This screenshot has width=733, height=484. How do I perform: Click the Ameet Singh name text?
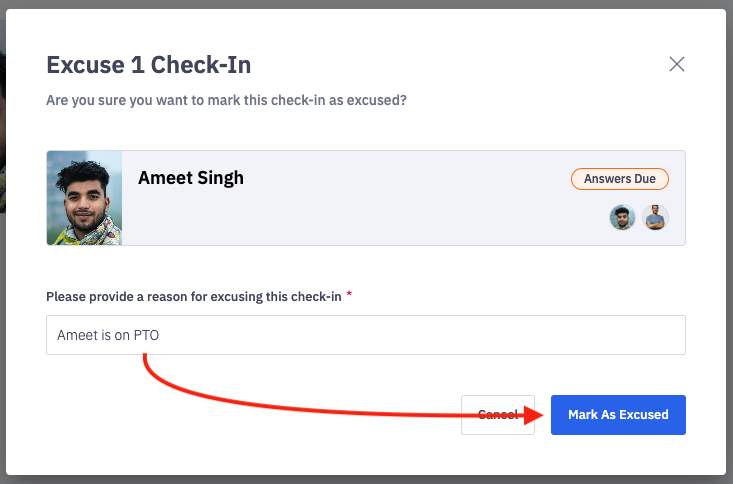[x=191, y=178]
